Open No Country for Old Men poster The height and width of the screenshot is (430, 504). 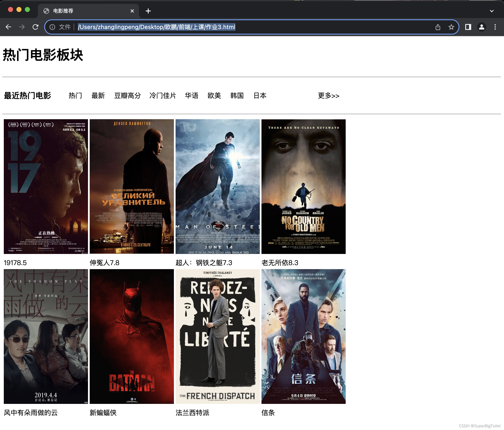click(304, 186)
